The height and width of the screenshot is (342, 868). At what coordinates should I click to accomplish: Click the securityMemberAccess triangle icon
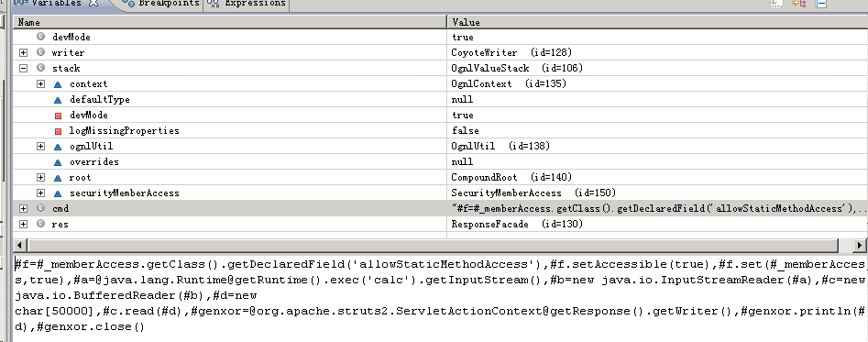point(58,193)
